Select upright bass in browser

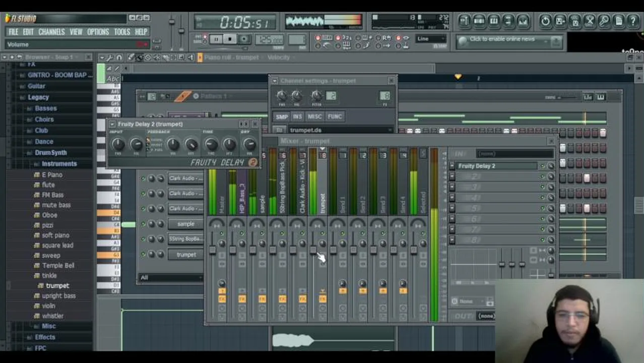click(x=58, y=296)
